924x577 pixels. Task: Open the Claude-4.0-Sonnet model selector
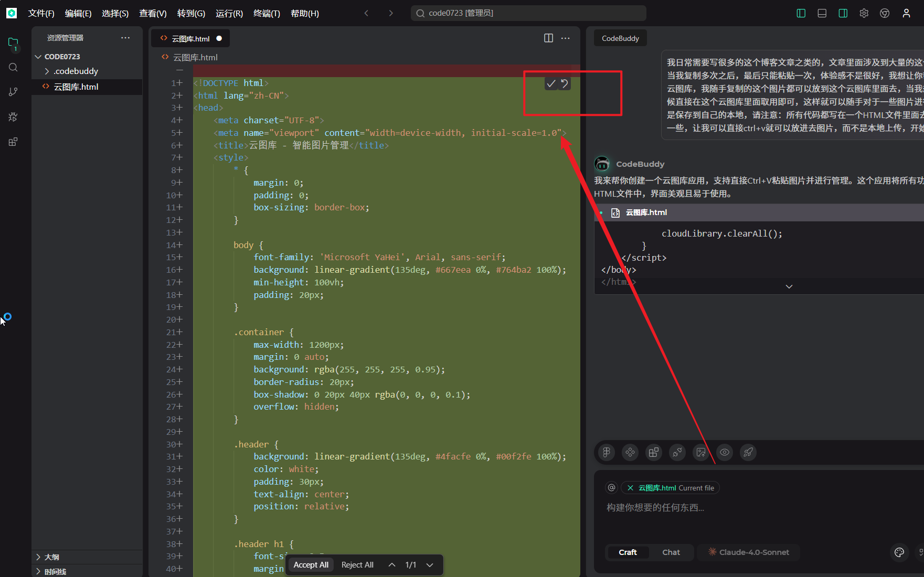pos(749,552)
